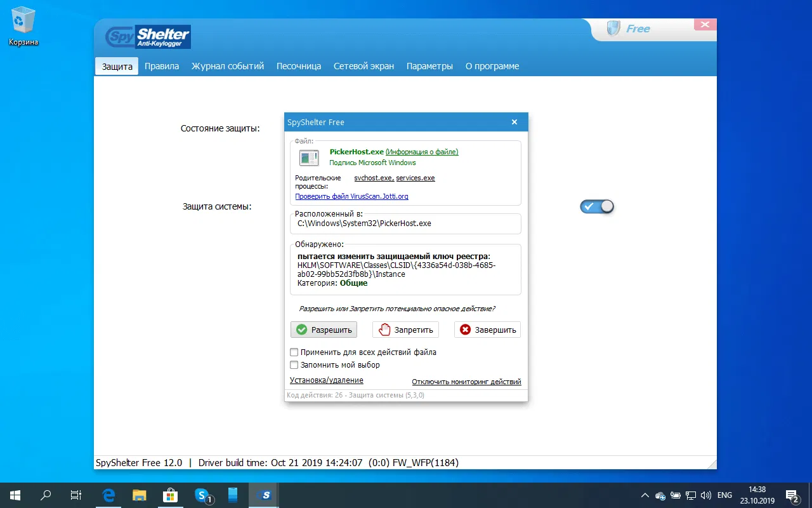
Task: Click the Разрешить button
Action: 324,330
